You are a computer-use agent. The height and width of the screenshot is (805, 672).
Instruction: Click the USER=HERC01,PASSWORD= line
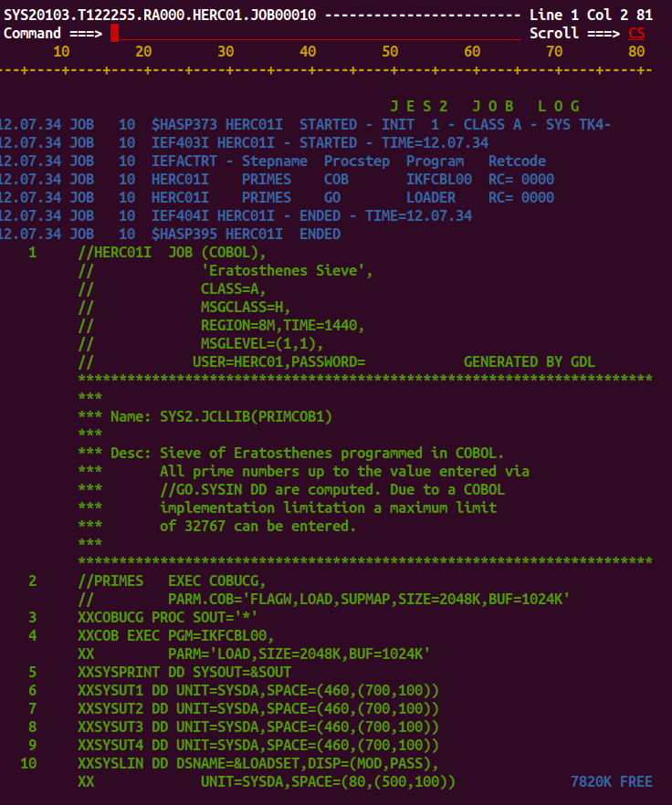pos(279,362)
